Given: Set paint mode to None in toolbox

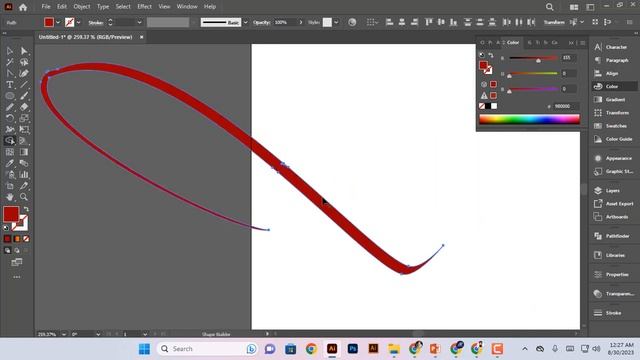Looking at the screenshot, I should click(x=26, y=239).
